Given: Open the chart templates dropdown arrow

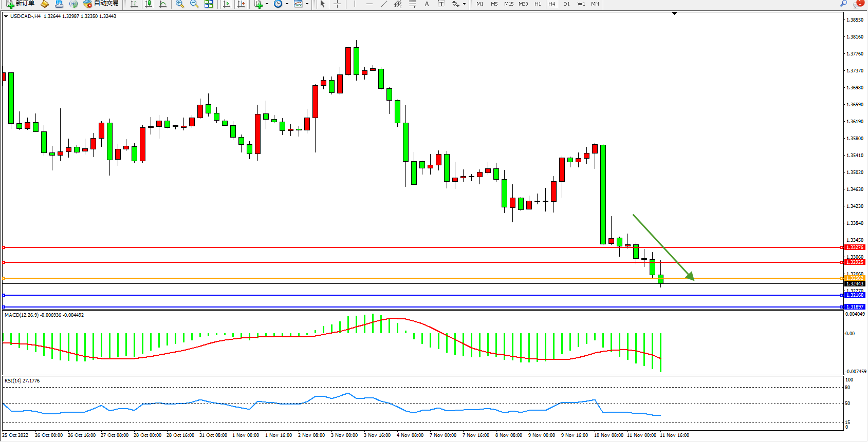Looking at the screenshot, I should point(307,4).
